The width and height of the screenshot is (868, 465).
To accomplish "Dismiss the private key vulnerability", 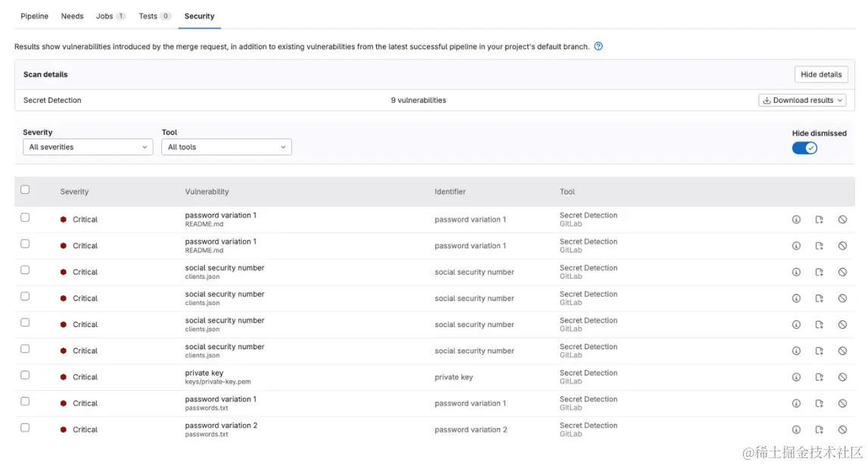I will point(842,377).
